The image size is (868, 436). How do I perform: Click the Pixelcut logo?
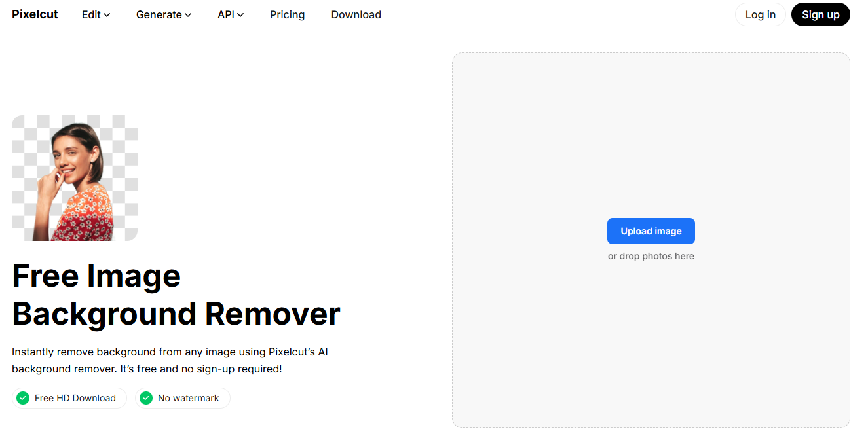click(35, 14)
